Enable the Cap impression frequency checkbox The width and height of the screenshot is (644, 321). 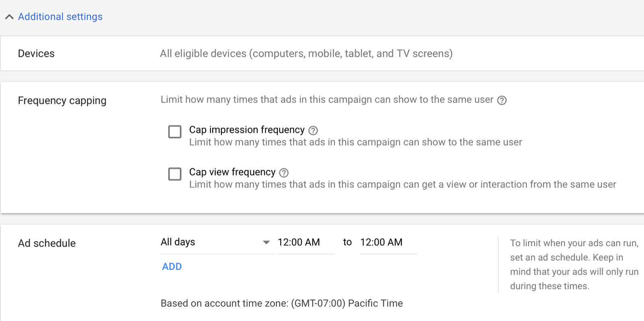coord(175,132)
